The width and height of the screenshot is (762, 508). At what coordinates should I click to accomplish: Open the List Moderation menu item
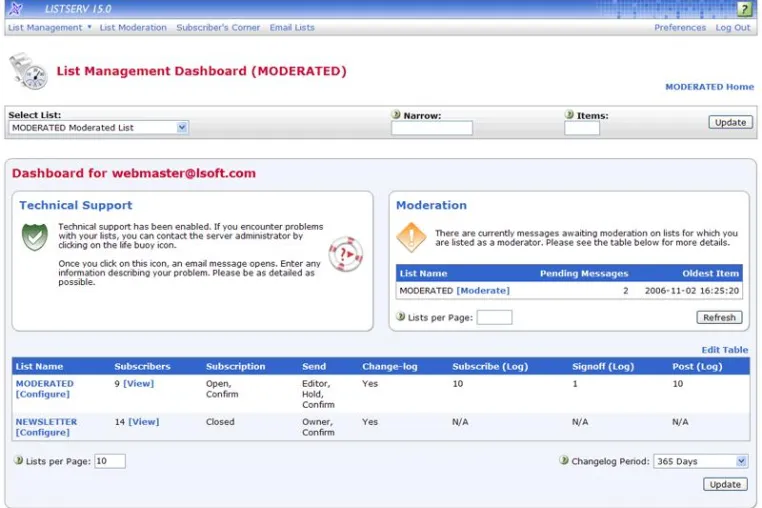(133, 28)
